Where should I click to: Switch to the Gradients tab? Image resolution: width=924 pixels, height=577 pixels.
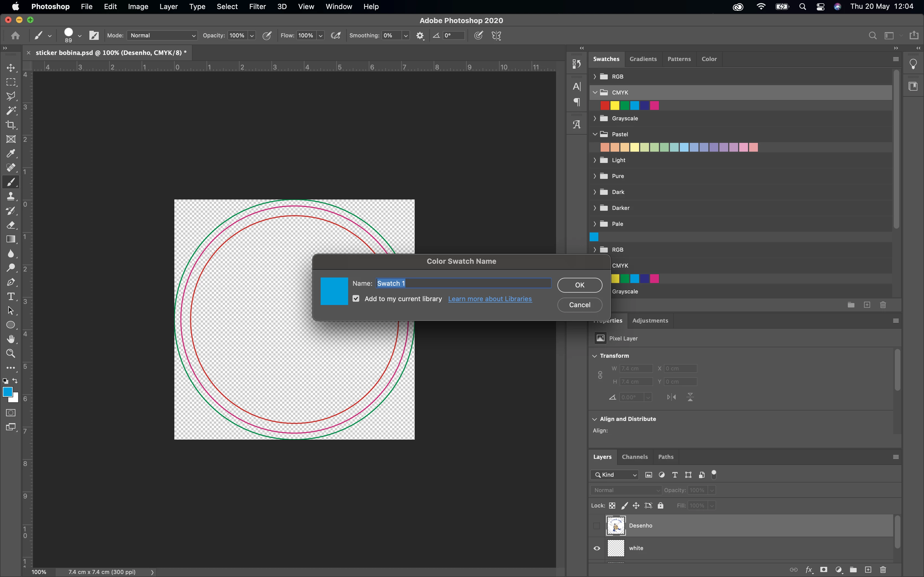pyautogui.click(x=643, y=59)
